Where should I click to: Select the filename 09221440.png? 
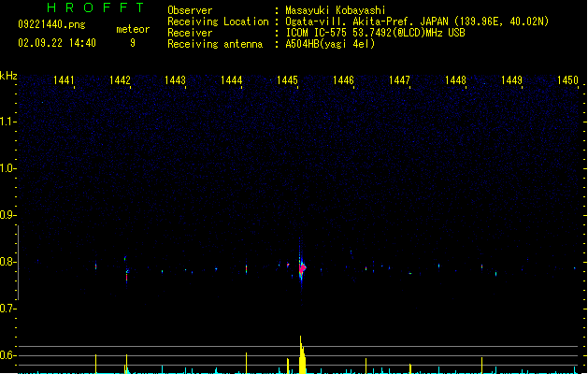pyautogui.click(x=51, y=24)
